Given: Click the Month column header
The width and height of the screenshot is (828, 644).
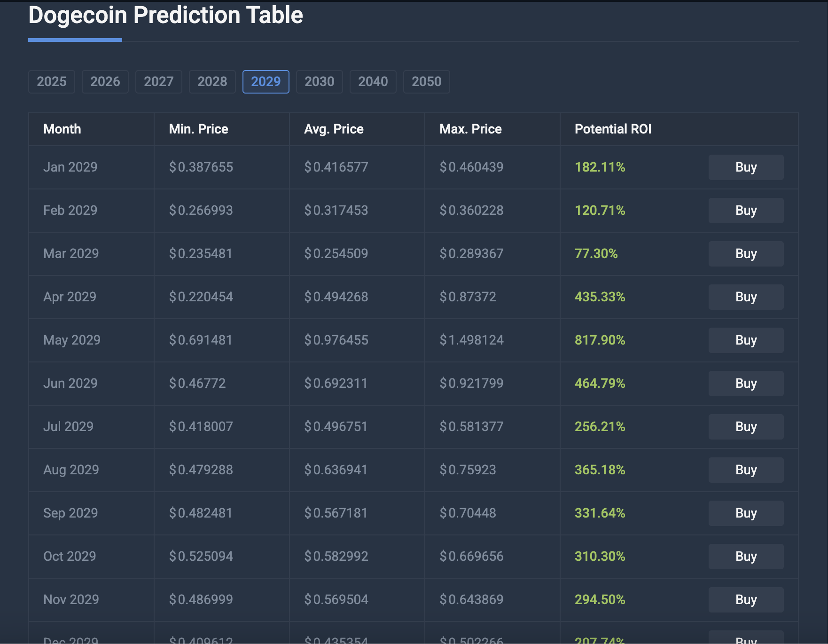Looking at the screenshot, I should (62, 129).
